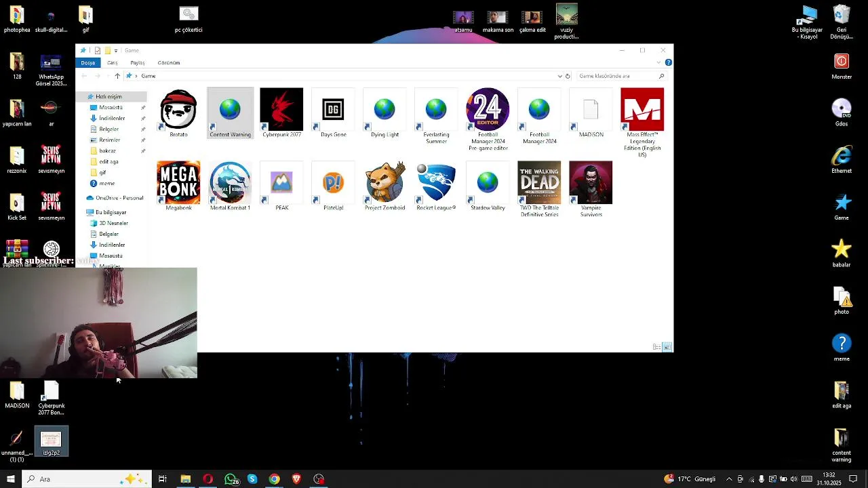Open the address bar history dropdown
The width and height of the screenshot is (868, 488).
(x=559, y=76)
